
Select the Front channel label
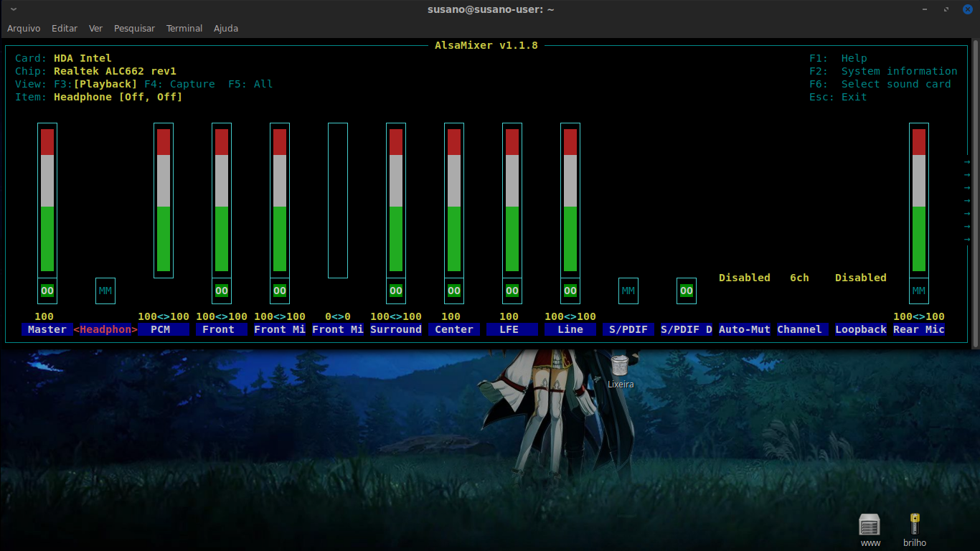click(222, 329)
